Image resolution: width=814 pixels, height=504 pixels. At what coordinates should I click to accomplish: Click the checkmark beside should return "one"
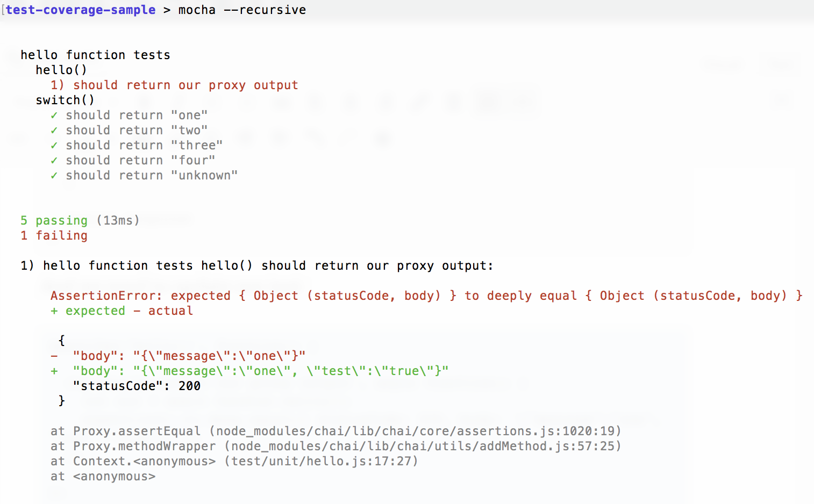(x=54, y=115)
